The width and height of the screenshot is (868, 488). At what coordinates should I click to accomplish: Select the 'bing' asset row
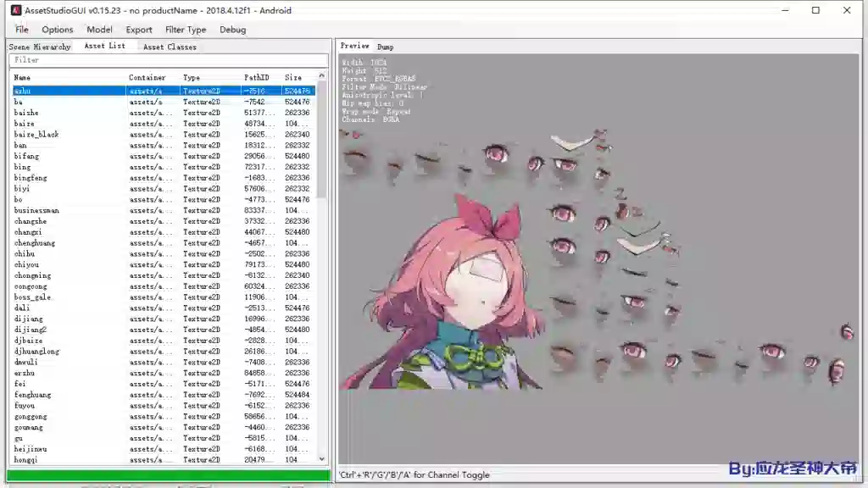coord(164,167)
